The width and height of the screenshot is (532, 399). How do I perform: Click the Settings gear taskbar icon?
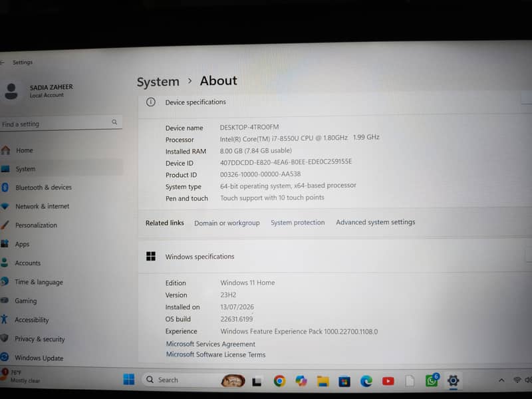click(x=453, y=380)
